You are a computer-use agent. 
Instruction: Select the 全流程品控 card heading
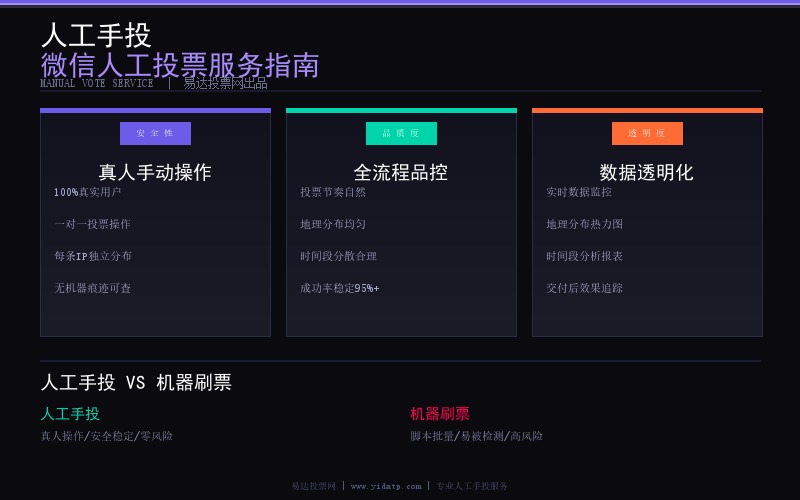click(401, 172)
